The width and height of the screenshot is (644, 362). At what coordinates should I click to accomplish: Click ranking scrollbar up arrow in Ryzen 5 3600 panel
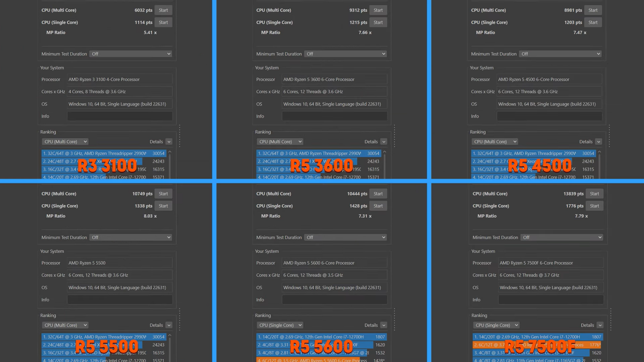point(384,152)
